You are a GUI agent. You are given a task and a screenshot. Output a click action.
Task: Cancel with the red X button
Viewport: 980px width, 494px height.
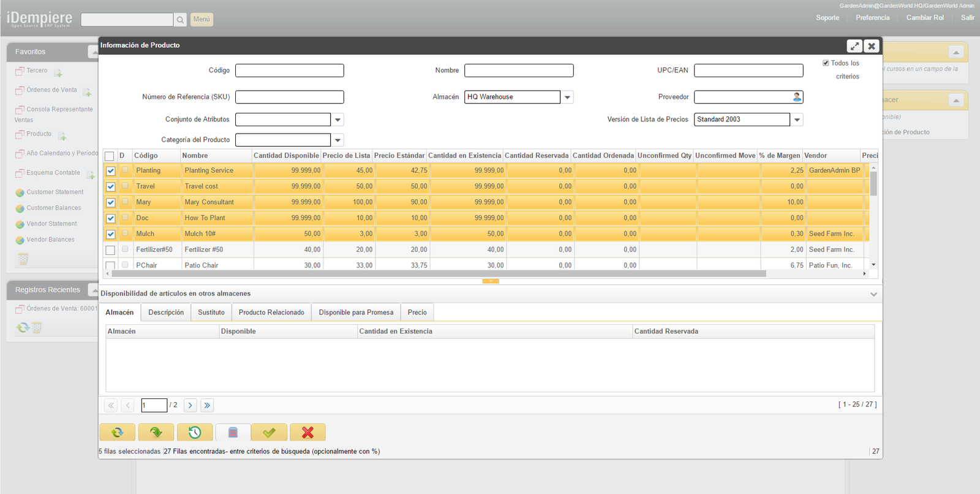click(x=307, y=433)
